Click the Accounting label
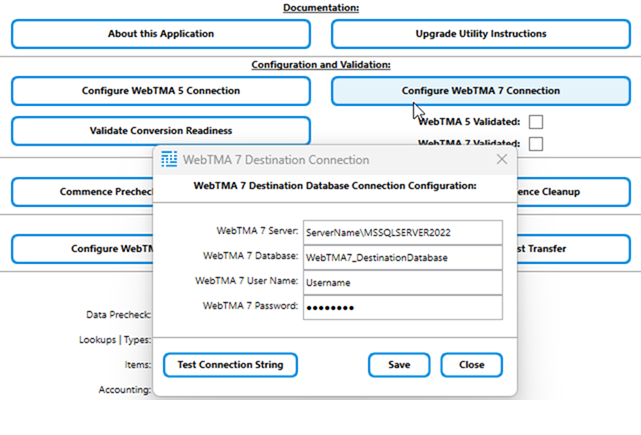The width and height of the screenshot is (641, 435). (125, 390)
